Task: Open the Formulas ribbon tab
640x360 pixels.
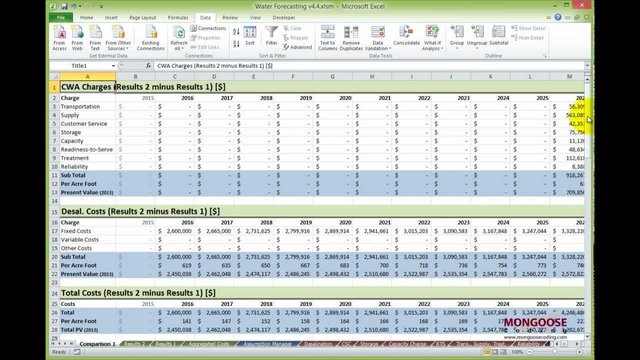Action: point(178,18)
